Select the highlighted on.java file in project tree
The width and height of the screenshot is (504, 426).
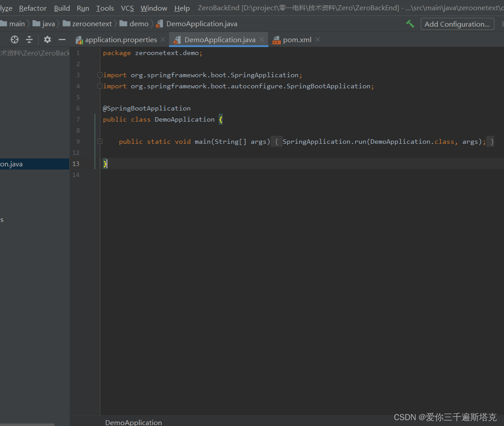point(35,164)
